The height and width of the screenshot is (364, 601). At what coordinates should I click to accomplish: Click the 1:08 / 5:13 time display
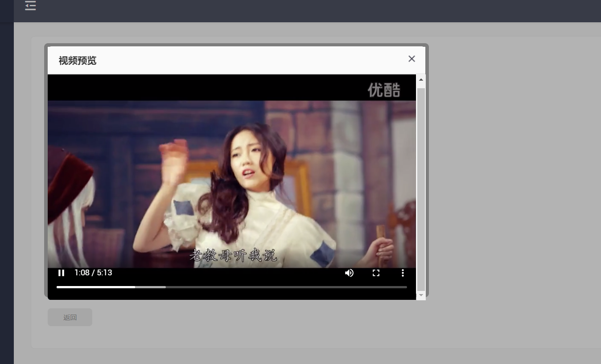coord(93,273)
